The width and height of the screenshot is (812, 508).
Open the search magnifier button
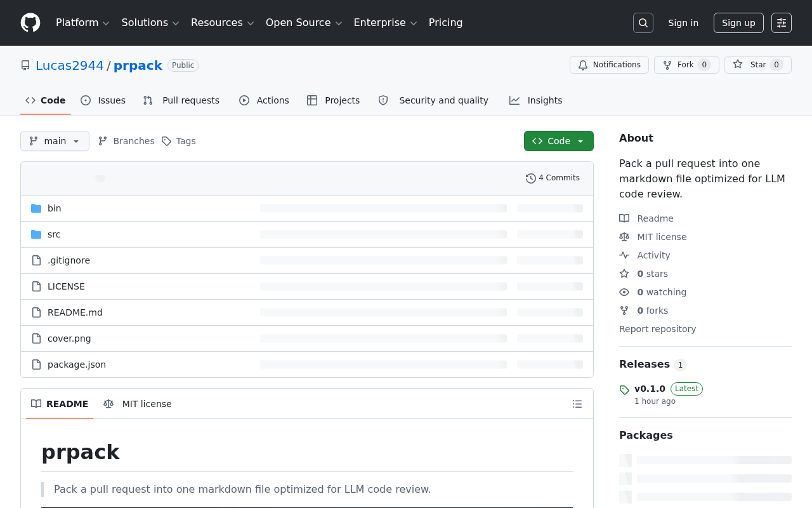coord(643,23)
